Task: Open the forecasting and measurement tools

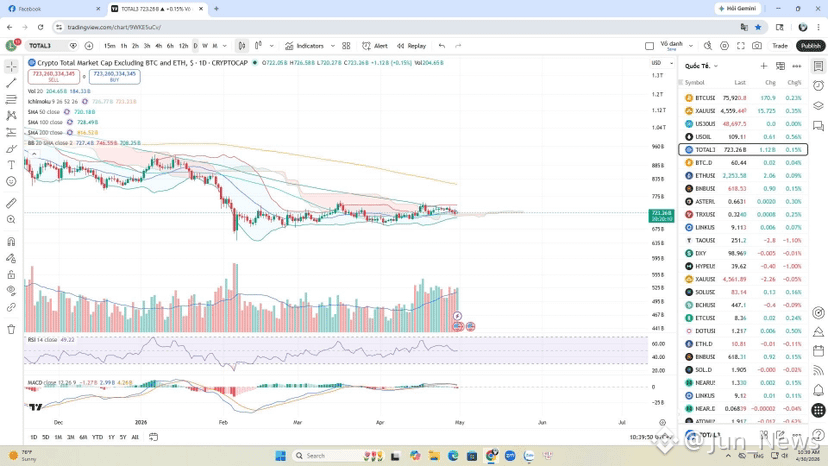Action: point(11,132)
